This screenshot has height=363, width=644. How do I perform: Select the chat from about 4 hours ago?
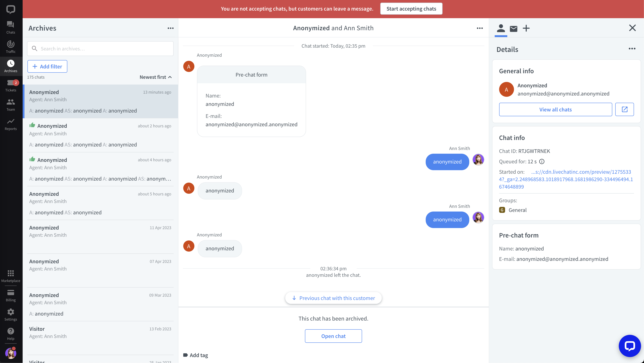pyautogui.click(x=100, y=169)
